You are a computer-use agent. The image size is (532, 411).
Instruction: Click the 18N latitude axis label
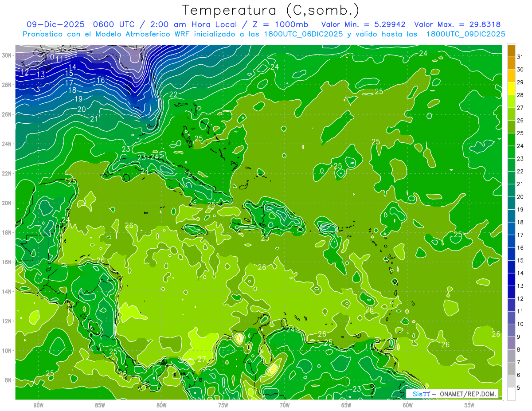click(8, 232)
